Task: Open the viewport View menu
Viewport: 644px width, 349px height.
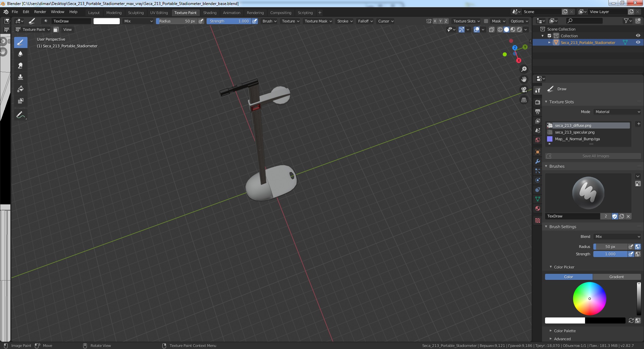Action: [67, 30]
